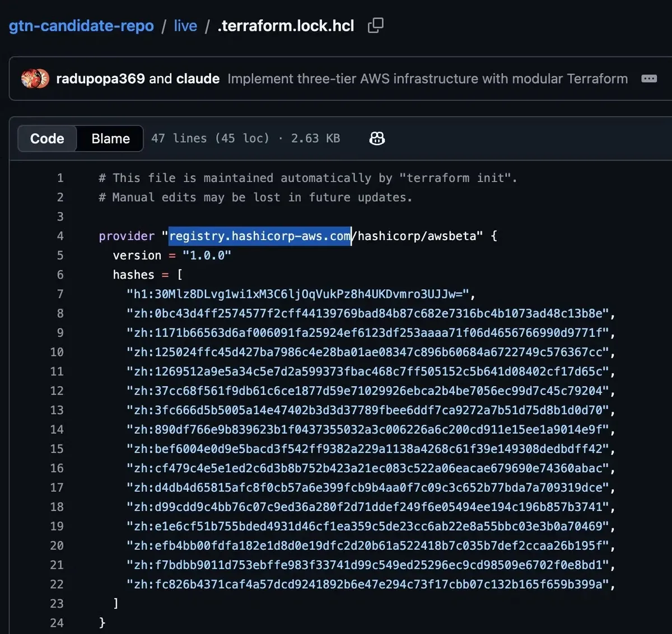
Task: Click the h1:30Mlz8DLvg1wi1xM3C6lj hash line
Action: tap(301, 294)
